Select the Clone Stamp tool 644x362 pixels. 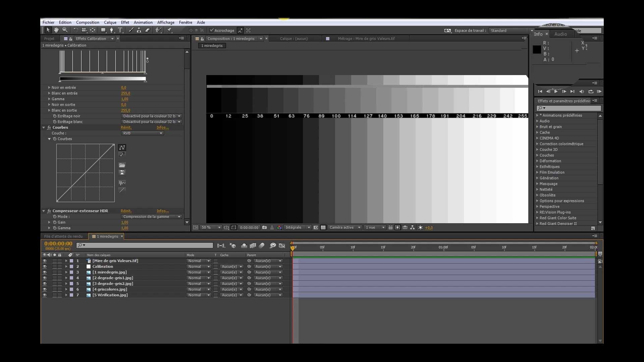pos(139,30)
